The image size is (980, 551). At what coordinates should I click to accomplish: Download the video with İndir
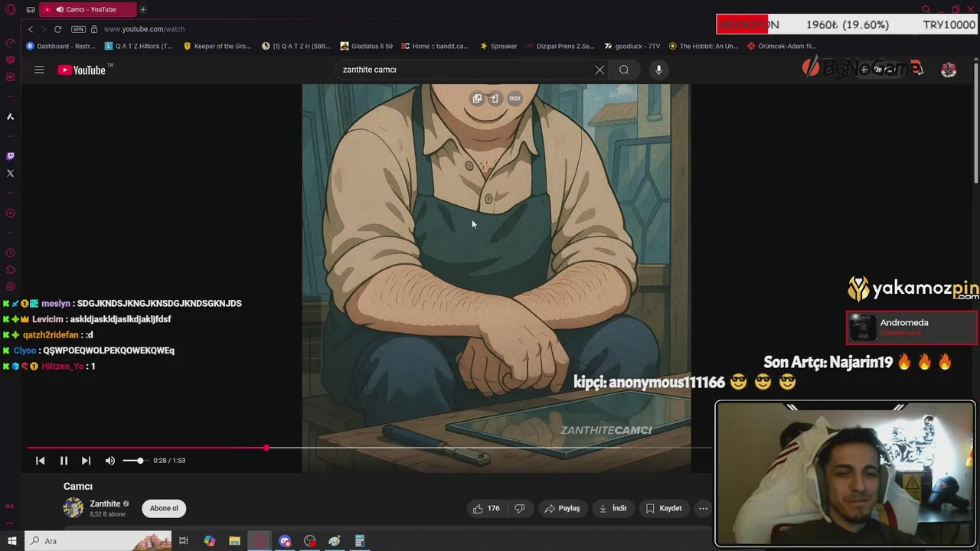(612, 508)
